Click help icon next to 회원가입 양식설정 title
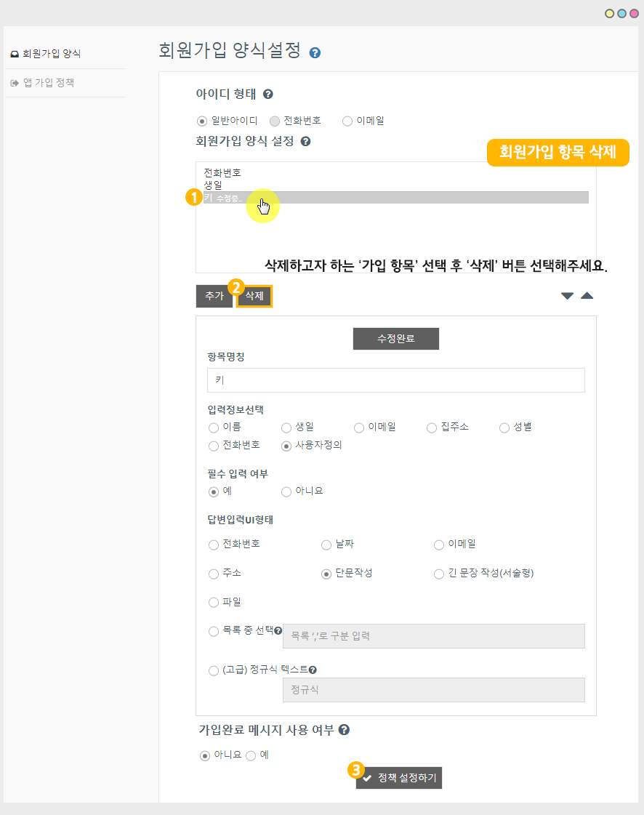 tap(315, 53)
